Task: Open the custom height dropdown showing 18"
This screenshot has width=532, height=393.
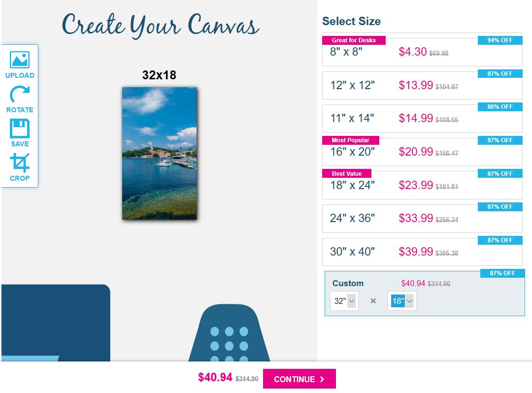Action: [x=402, y=300]
